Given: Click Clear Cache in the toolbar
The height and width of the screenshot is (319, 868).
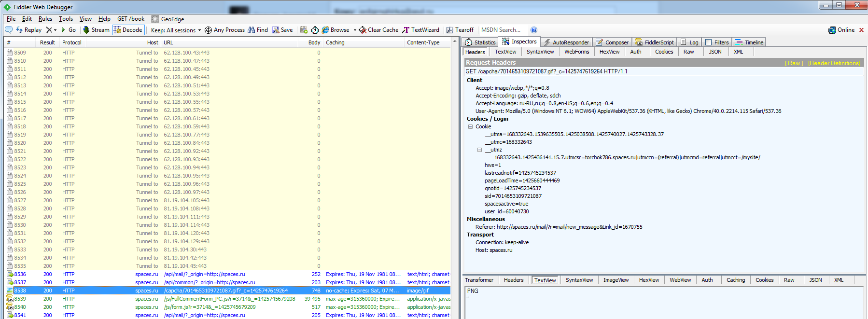Looking at the screenshot, I should pos(378,30).
